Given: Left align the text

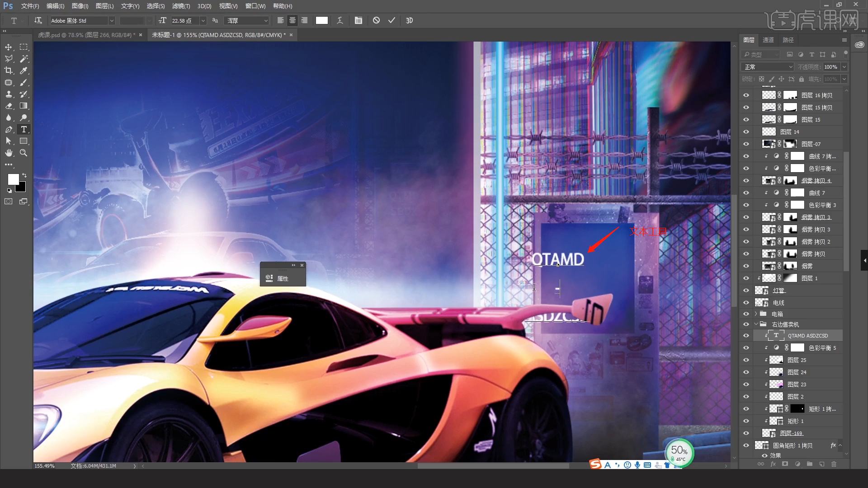Looking at the screenshot, I should (281, 20).
